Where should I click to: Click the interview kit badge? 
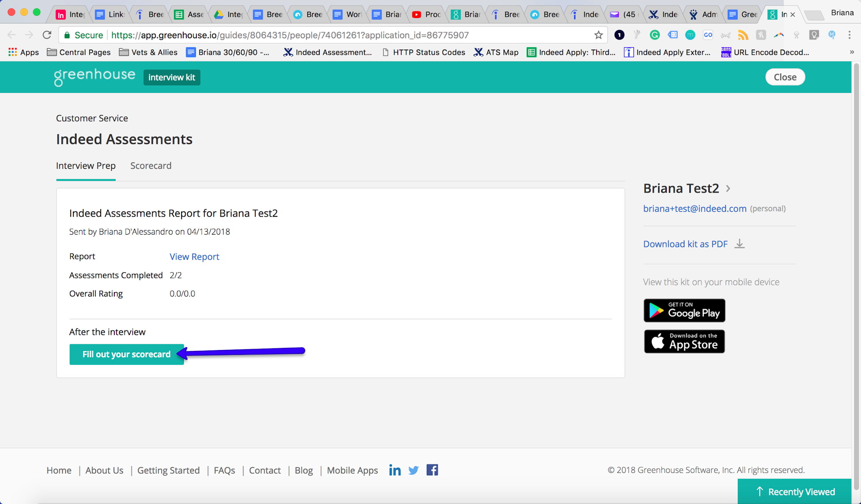172,77
